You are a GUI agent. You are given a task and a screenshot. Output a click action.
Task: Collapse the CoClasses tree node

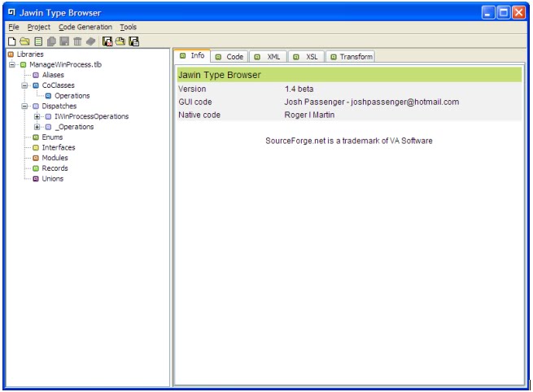point(24,85)
